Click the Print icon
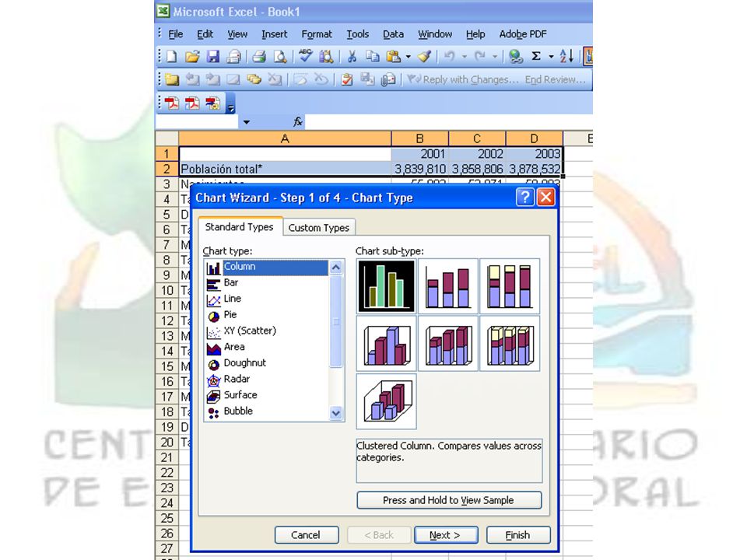This screenshot has height=560, width=747. click(259, 57)
